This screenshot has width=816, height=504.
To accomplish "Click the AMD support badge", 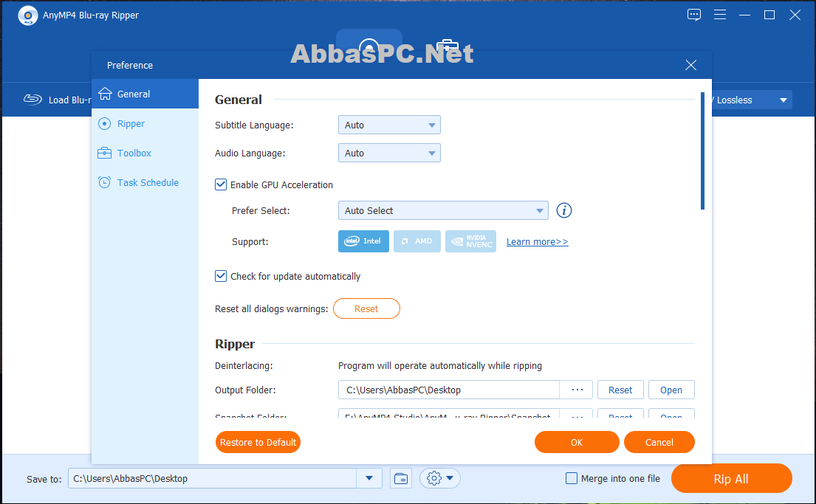I will 416,241.
